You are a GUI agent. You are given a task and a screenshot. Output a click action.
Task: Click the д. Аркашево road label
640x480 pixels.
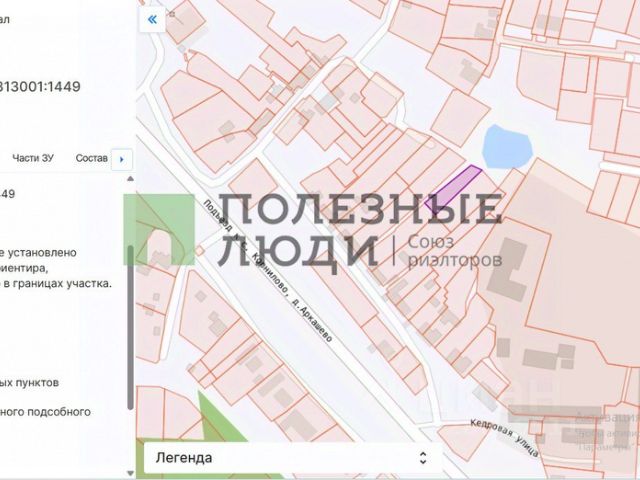313,320
